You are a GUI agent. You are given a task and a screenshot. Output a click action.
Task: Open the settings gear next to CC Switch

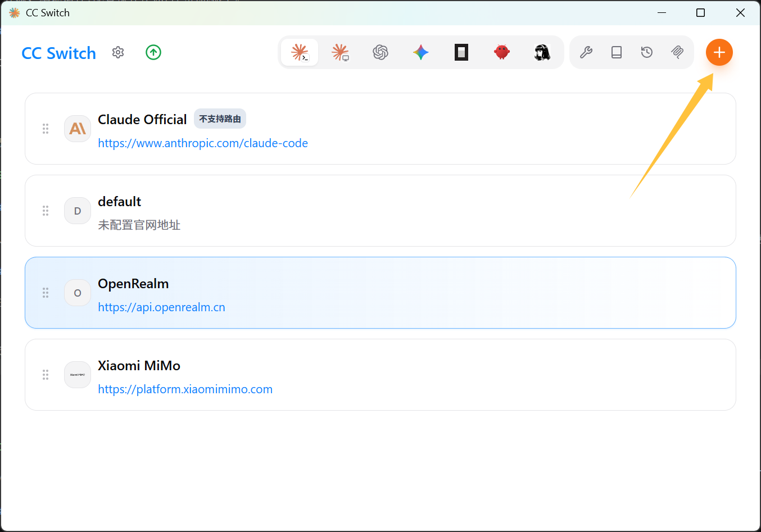(118, 52)
